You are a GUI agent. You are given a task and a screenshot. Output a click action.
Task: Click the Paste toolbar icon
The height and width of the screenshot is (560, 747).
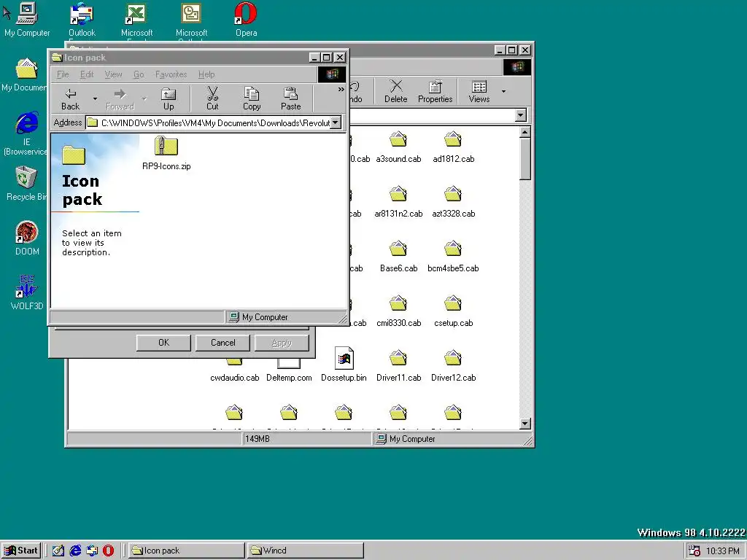[x=290, y=99]
